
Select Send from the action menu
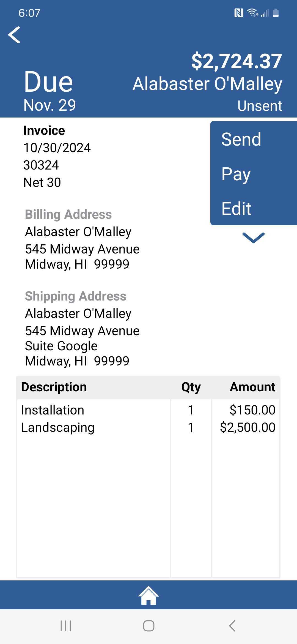tap(254, 139)
